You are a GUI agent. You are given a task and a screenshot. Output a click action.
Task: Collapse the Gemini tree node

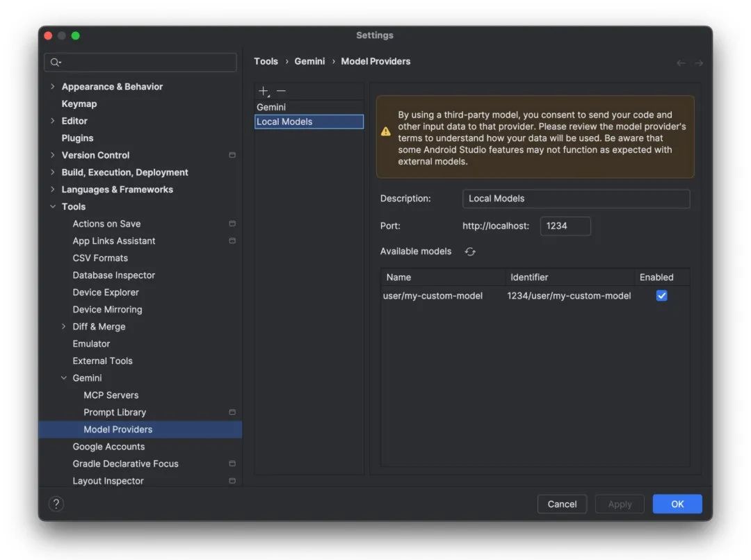(64, 378)
